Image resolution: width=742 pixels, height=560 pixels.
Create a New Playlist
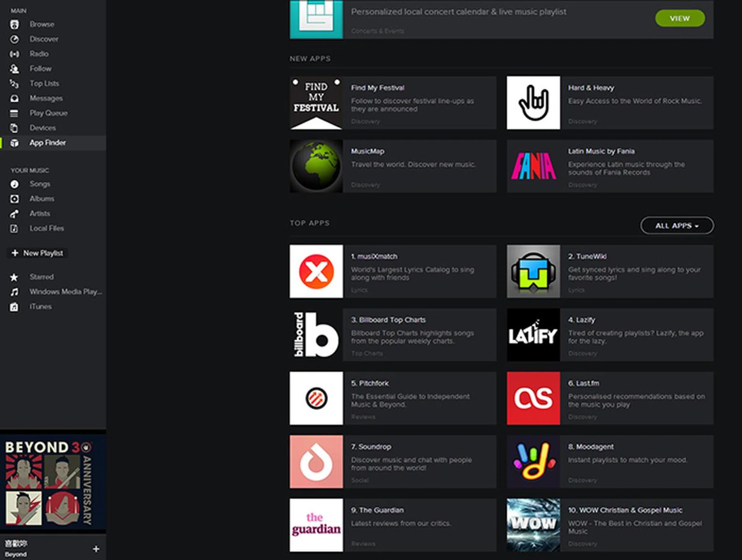38,253
